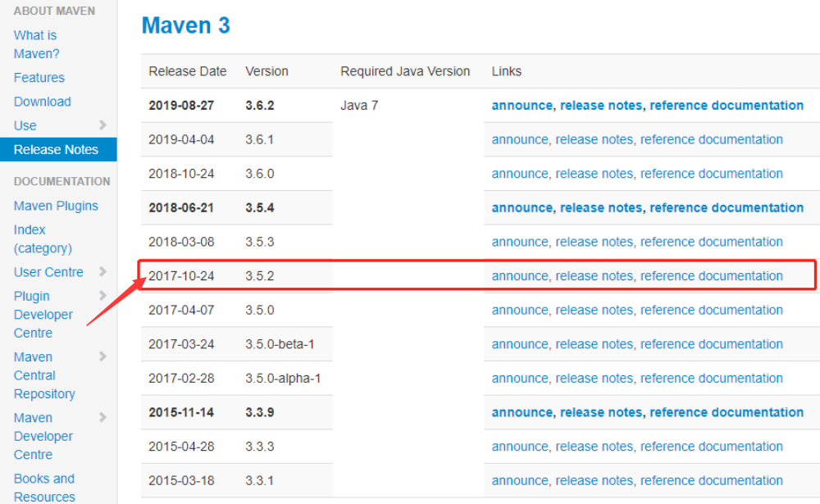View release notes for version 3.5.3

pyautogui.click(x=594, y=242)
